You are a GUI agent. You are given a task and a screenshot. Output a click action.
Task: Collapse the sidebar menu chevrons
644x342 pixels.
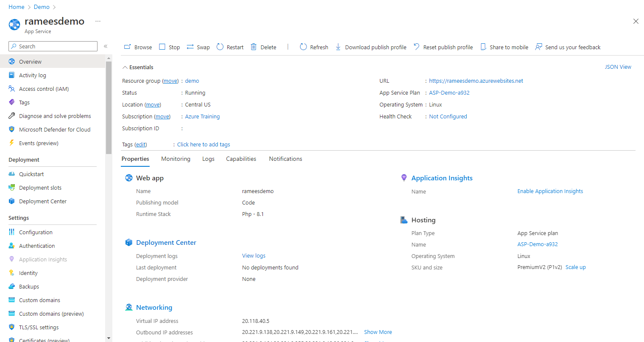pyautogui.click(x=106, y=46)
